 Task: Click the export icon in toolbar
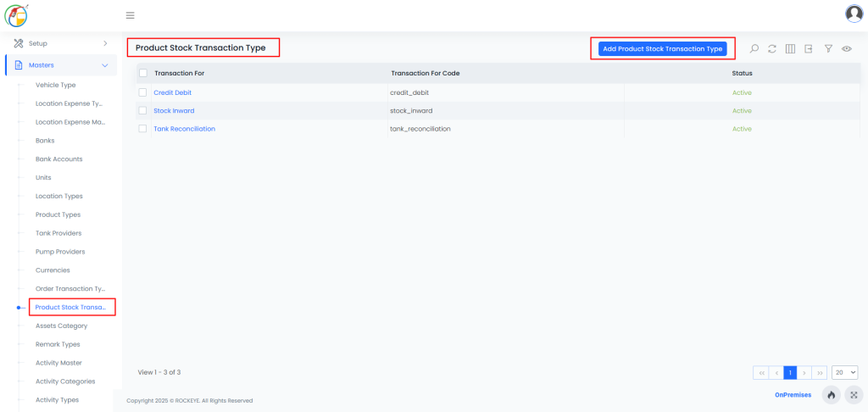point(809,49)
